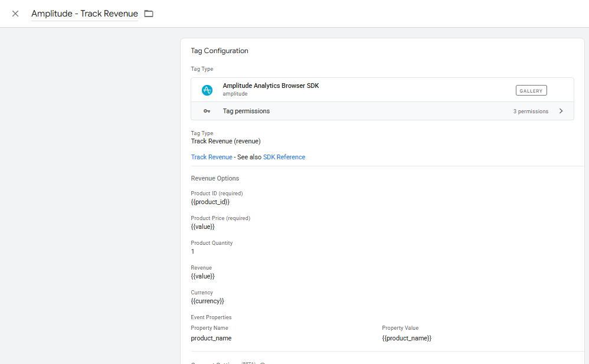Open the Track Revenue documentation link
Viewport: 589px width, 364px height.
click(x=211, y=157)
